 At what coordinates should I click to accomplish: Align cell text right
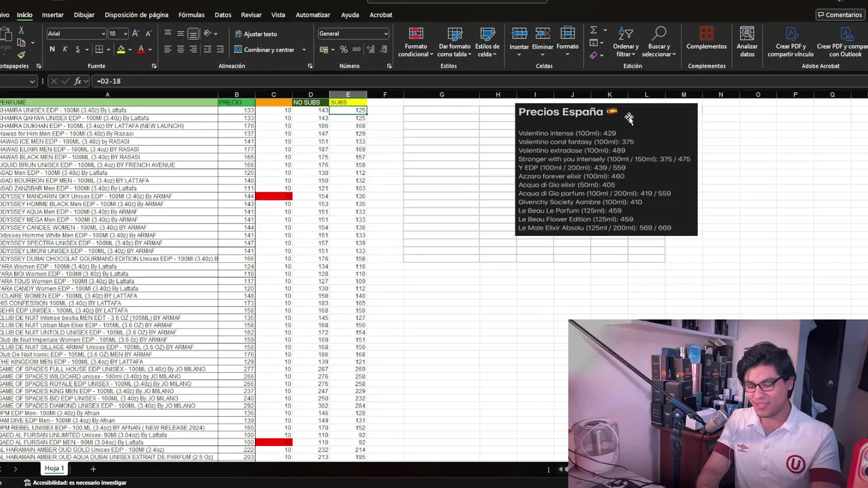pyautogui.click(x=193, y=49)
